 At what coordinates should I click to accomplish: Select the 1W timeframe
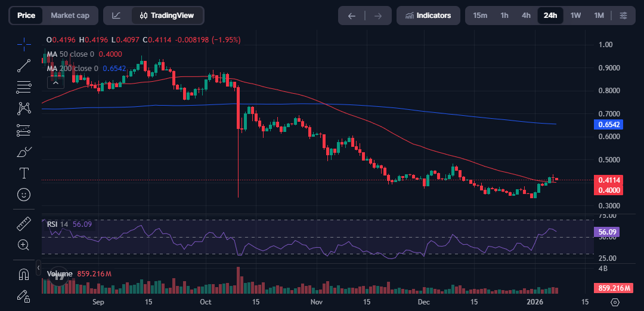575,16
